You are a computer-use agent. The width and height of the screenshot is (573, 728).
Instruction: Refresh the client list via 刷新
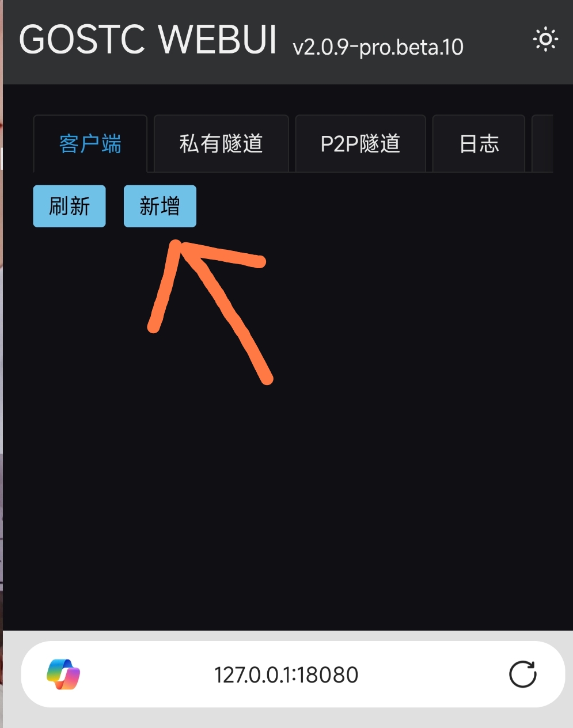click(69, 206)
